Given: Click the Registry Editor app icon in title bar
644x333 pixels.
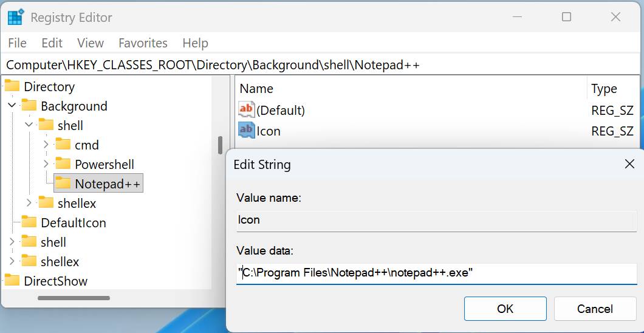Looking at the screenshot, I should click(16, 17).
